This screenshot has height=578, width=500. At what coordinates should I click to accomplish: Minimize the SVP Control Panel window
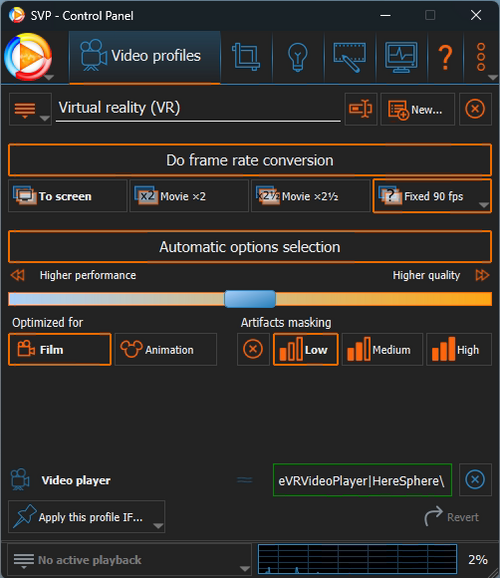[385, 15]
